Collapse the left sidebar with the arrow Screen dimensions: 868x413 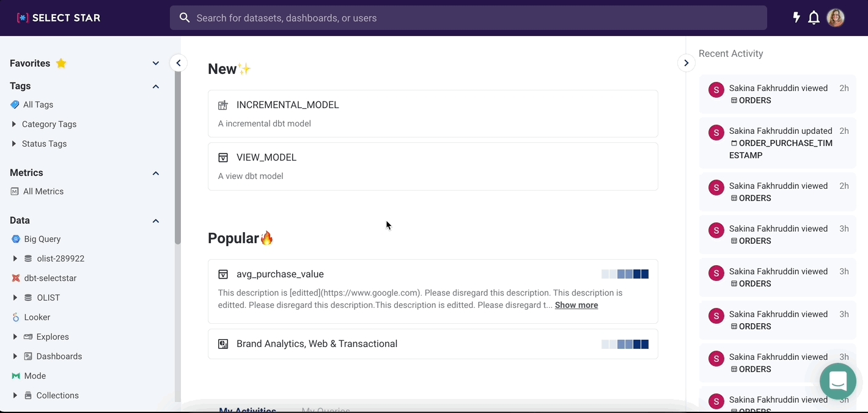(178, 63)
